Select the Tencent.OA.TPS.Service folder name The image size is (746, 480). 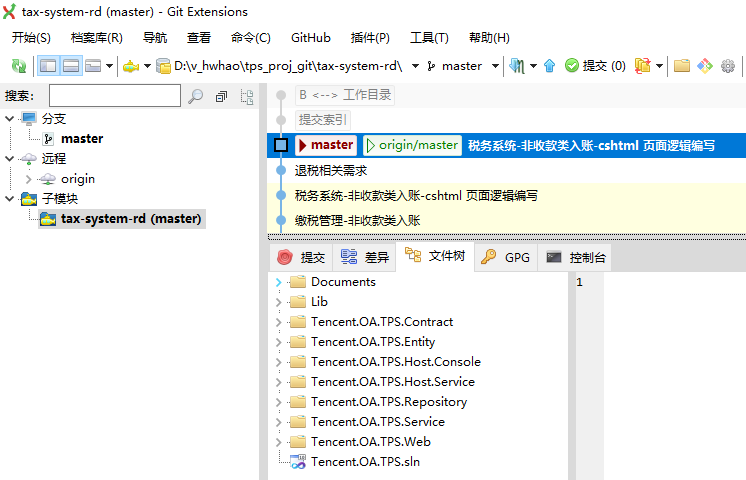pyautogui.click(x=378, y=422)
